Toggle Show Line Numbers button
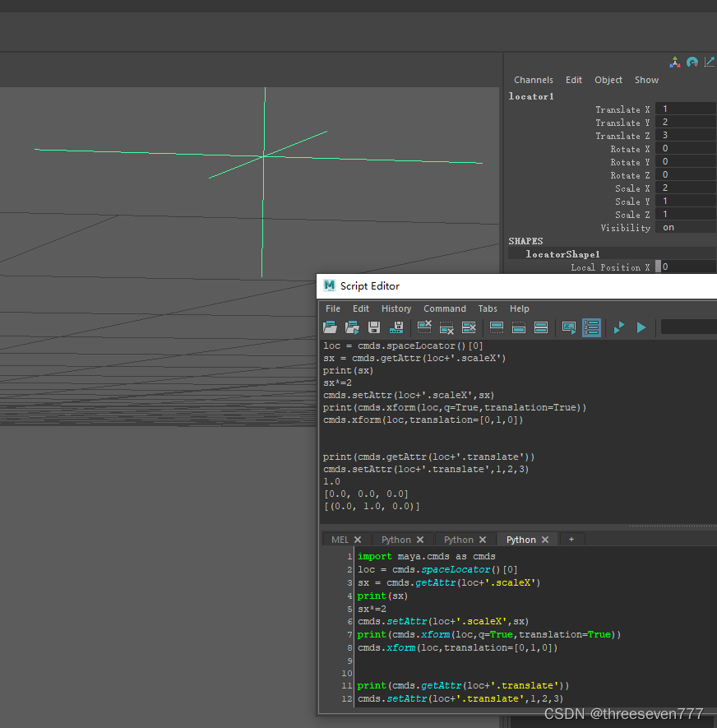Viewport: 717px width, 728px height. coord(591,327)
